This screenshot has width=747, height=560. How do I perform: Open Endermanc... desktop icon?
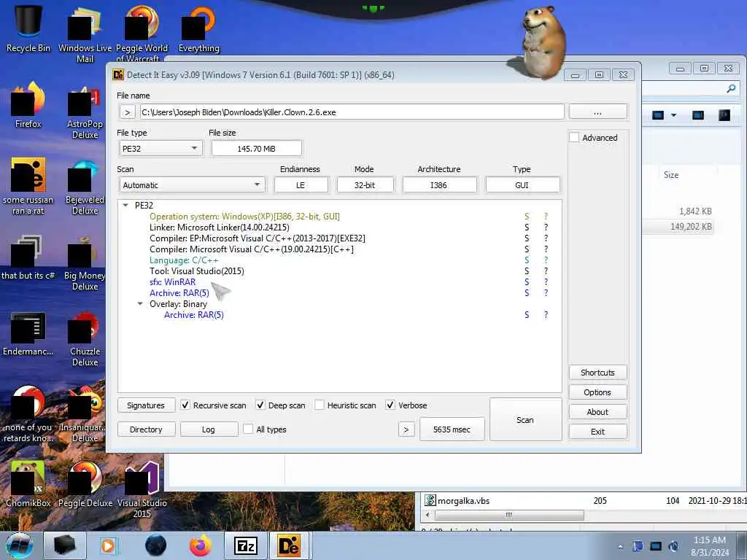[28, 333]
